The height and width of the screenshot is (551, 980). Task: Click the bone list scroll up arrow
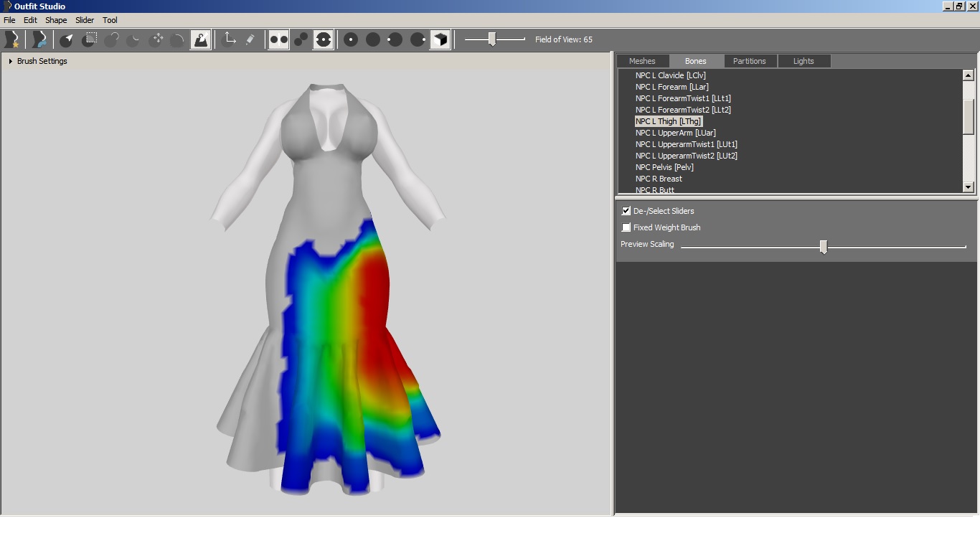click(968, 75)
